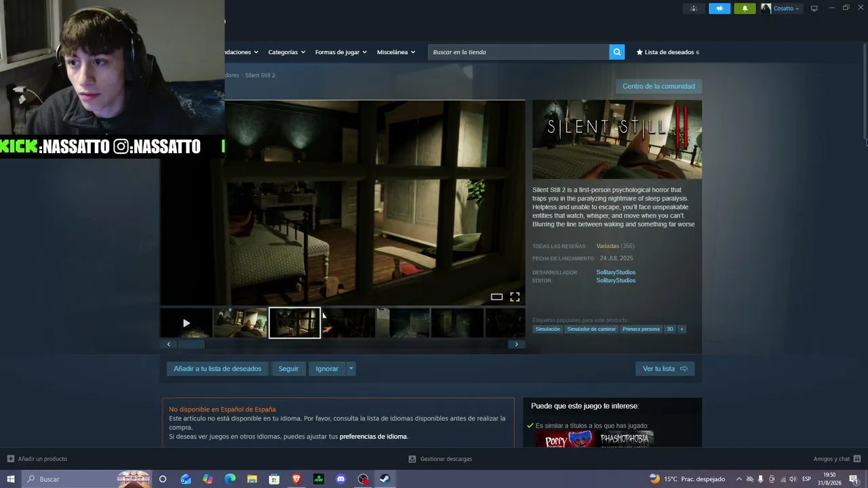This screenshot has width=868, height=488.
Task: Add game with Añadir a tu lista de deseados
Action: 217,369
